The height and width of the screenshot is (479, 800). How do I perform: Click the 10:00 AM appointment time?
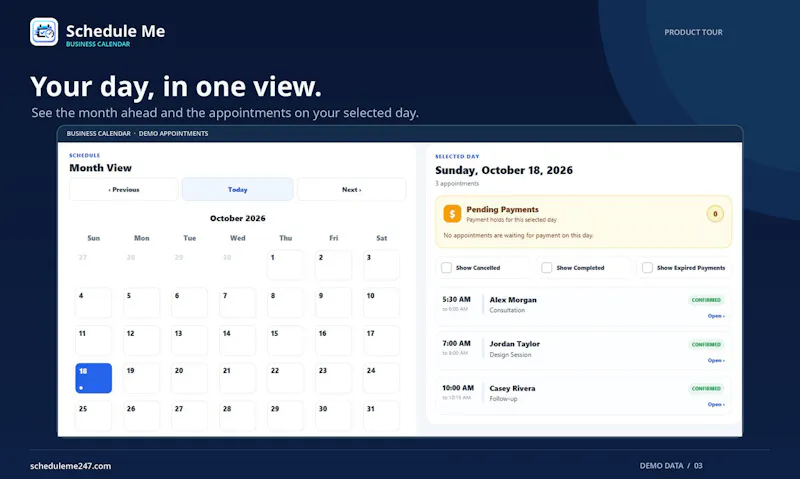click(x=458, y=388)
